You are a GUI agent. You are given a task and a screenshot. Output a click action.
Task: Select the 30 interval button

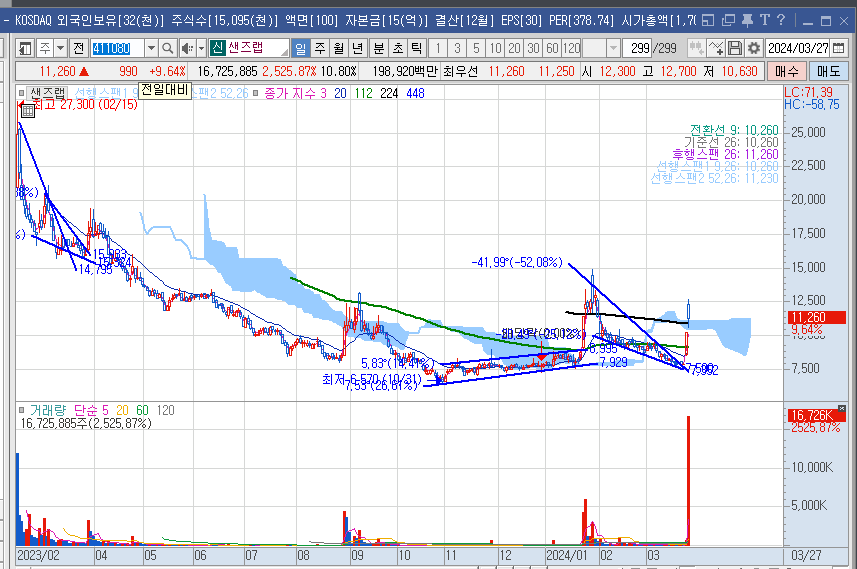click(x=533, y=49)
